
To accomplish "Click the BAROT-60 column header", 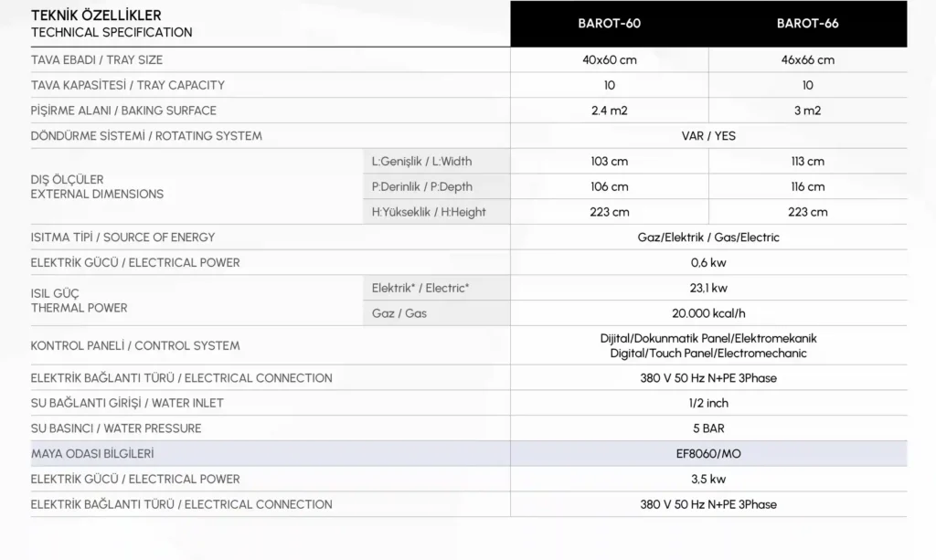I will coord(609,24).
